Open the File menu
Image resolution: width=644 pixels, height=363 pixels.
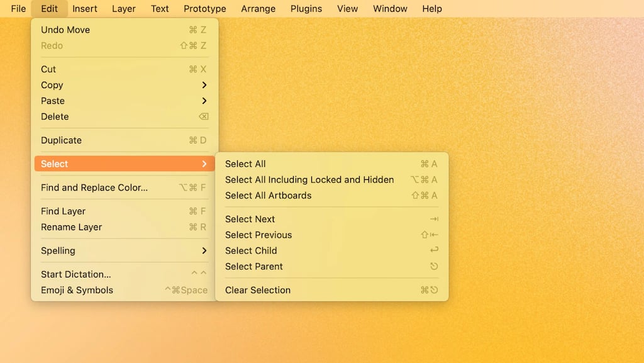pyautogui.click(x=18, y=9)
